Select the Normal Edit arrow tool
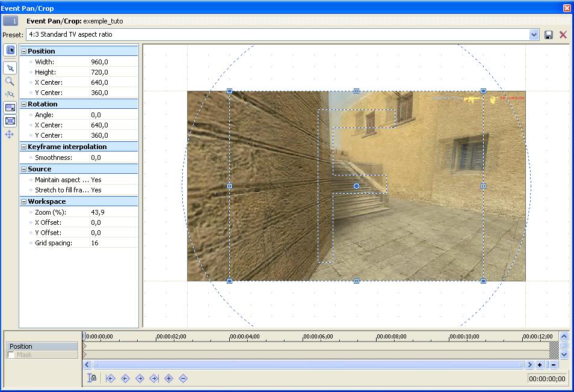The height and width of the screenshot is (392, 574). (10, 68)
